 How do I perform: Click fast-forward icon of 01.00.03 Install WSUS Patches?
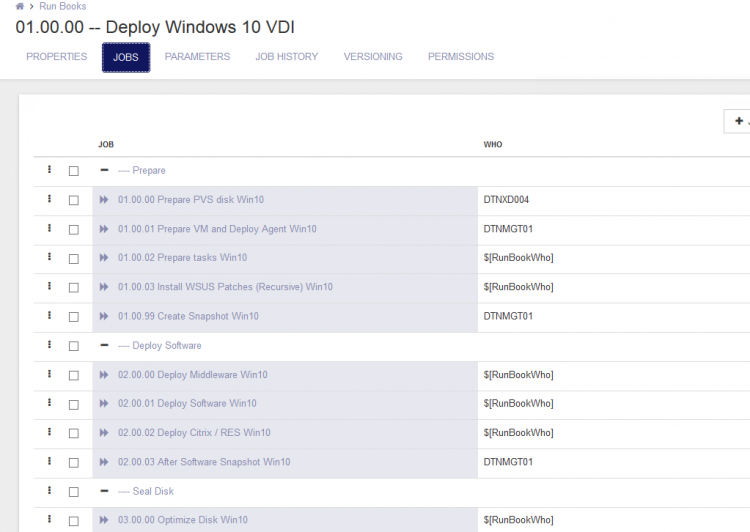[104, 287]
